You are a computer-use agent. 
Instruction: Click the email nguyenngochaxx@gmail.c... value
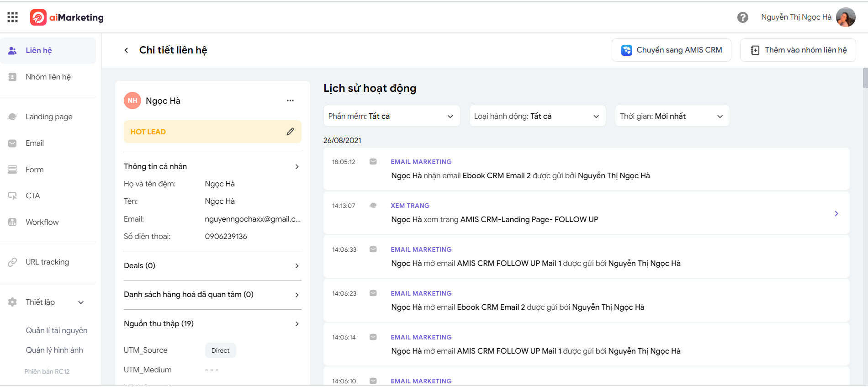[x=253, y=219]
